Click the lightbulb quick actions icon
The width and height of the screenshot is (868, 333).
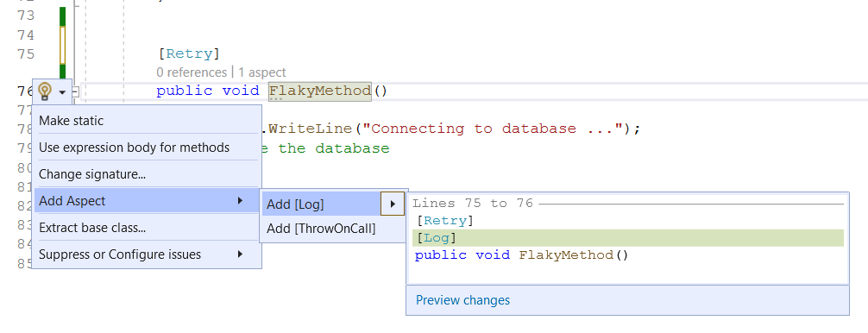click(x=45, y=91)
